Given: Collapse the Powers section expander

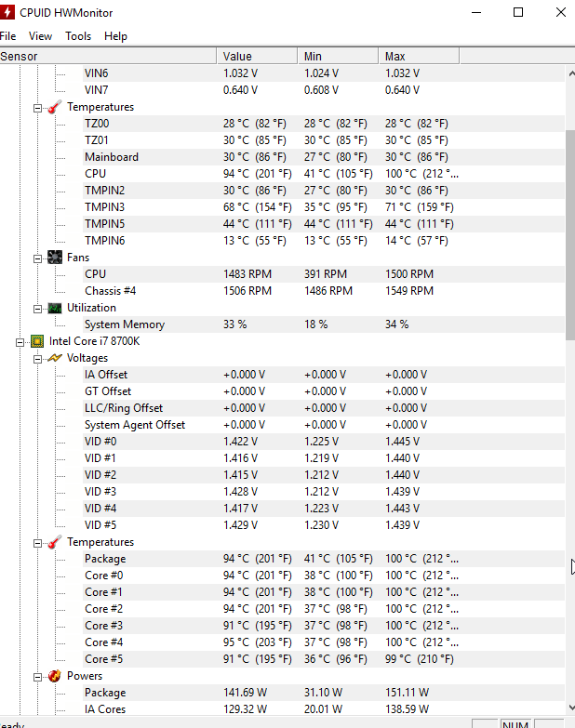Looking at the screenshot, I should (37, 678).
